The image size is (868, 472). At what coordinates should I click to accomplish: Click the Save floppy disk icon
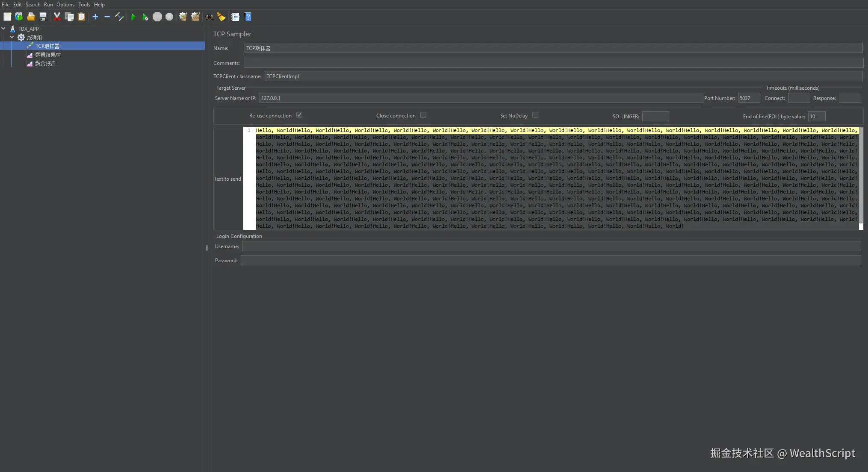coord(43,17)
